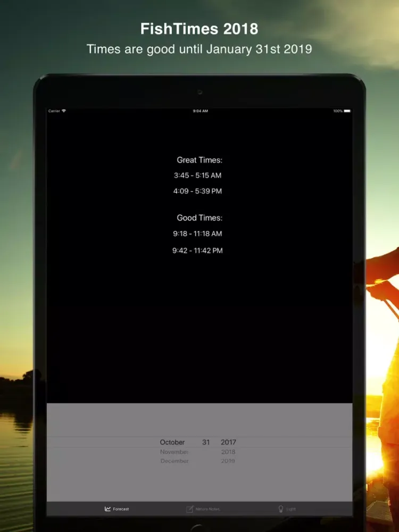Tap the '4:09 - 5:39 PM' time
This screenshot has width=399, height=532.
click(x=197, y=191)
